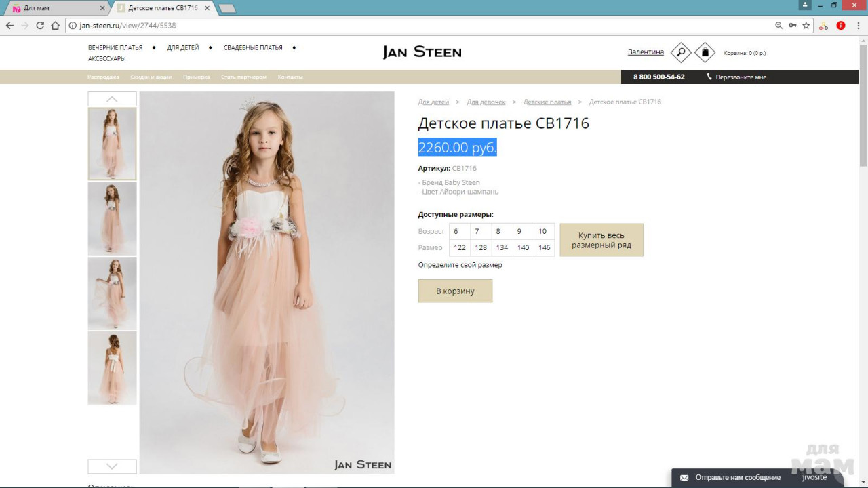Add dress to cart with В корзину
Image resolution: width=868 pixels, height=488 pixels.
pos(455,291)
